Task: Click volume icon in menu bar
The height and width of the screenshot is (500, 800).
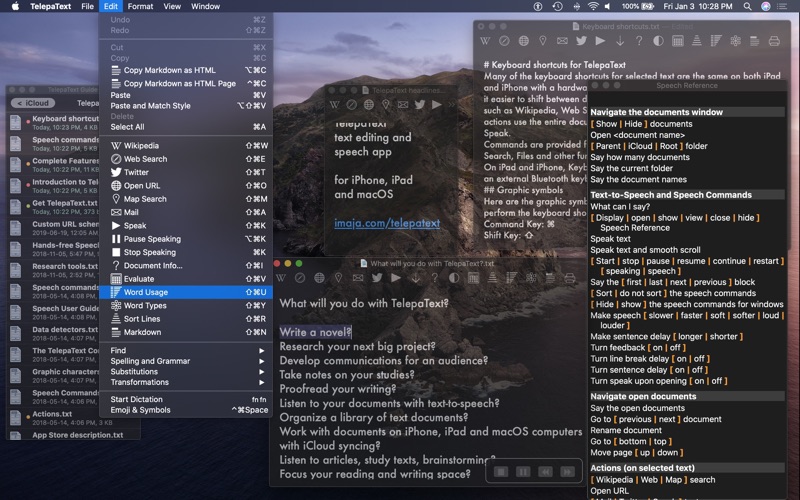Action: point(607,6)
